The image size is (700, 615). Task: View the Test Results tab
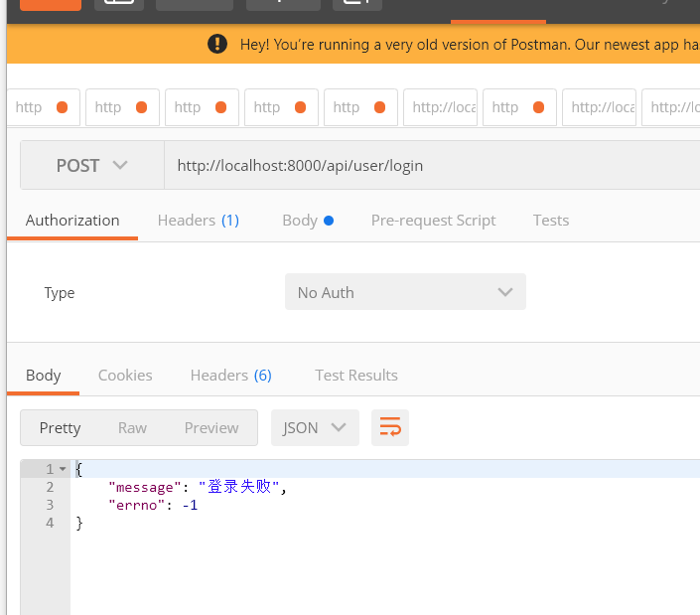point(356,375)
